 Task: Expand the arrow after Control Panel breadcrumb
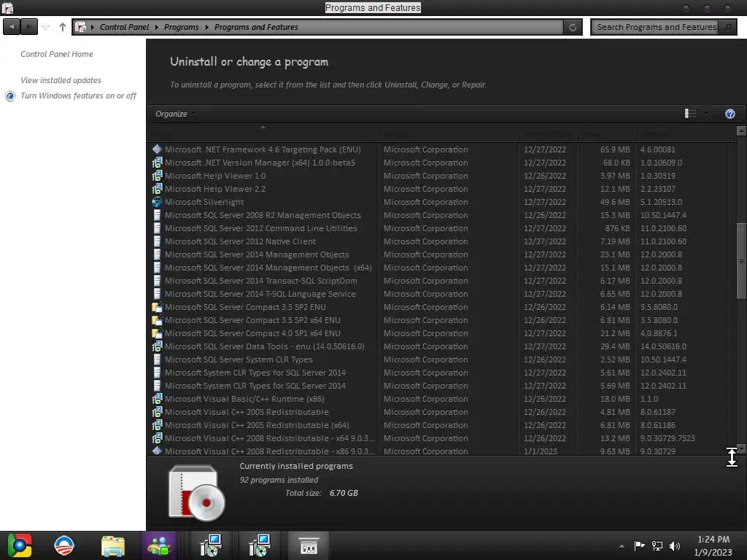click(156, 27)
